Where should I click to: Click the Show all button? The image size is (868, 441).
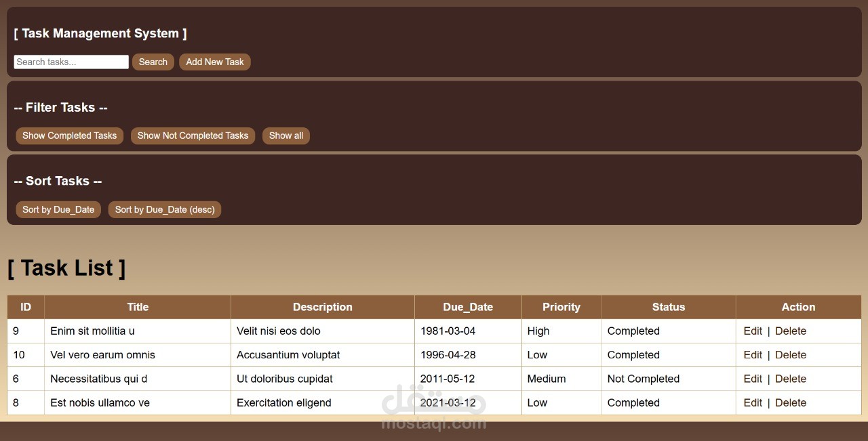tap(286, 135)
